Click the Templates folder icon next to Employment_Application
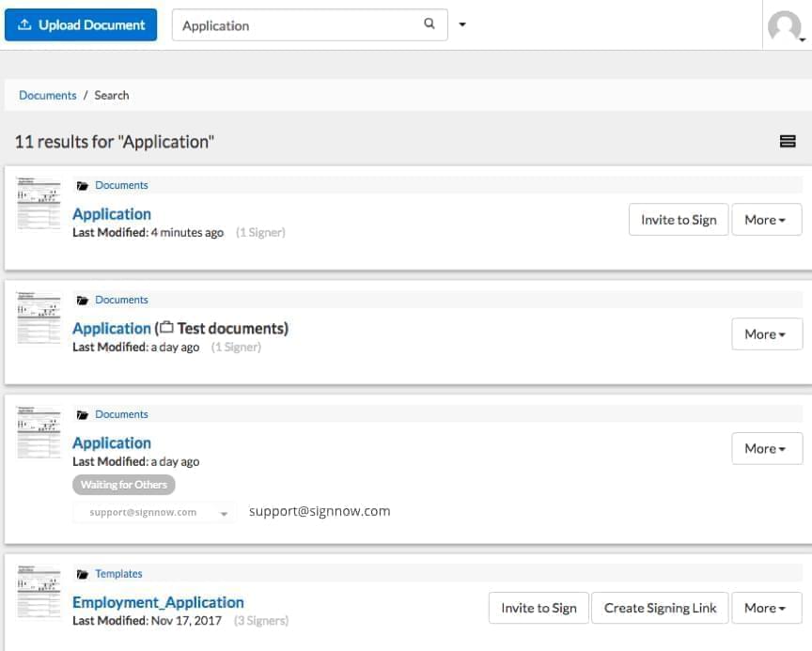The image size is (812, 651). pyautogui.click(x=83, y=573)
